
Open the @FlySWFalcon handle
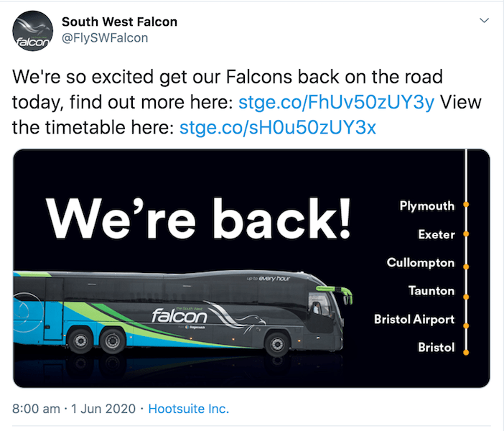(105, 38)
